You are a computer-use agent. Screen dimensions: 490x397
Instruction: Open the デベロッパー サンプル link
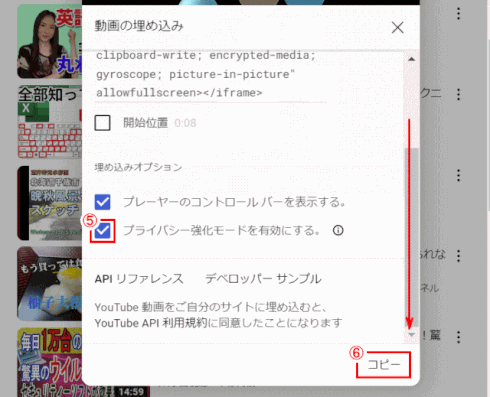pyautogui.click(x=263, y=279)
